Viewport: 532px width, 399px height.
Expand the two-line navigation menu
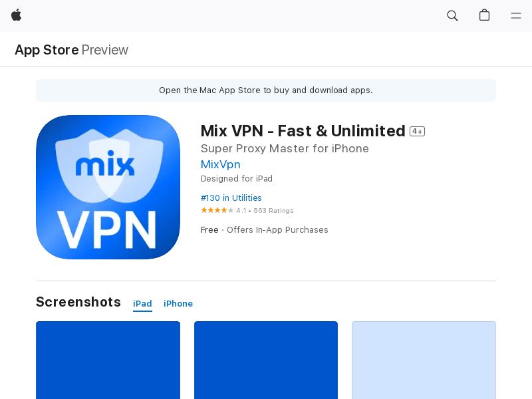pos(516,15)
